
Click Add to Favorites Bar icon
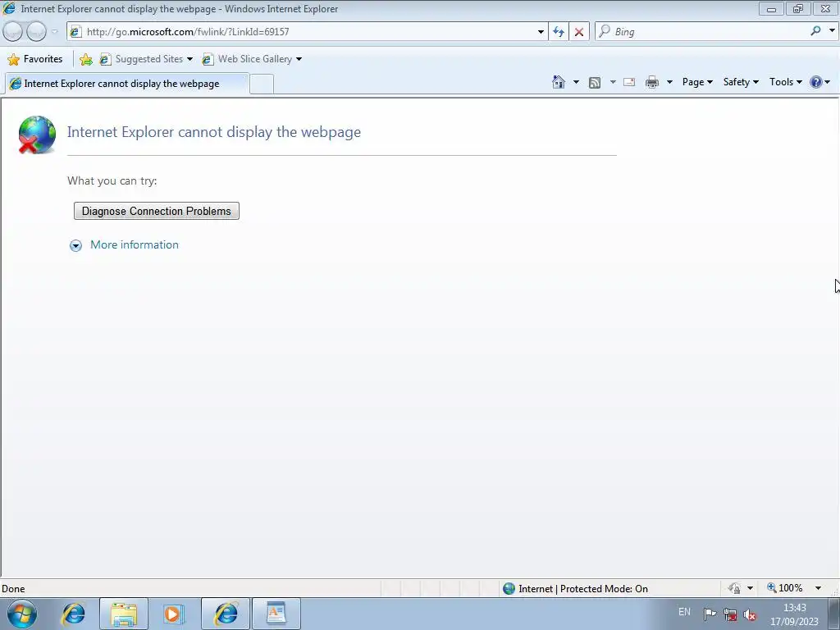point(85,59)
